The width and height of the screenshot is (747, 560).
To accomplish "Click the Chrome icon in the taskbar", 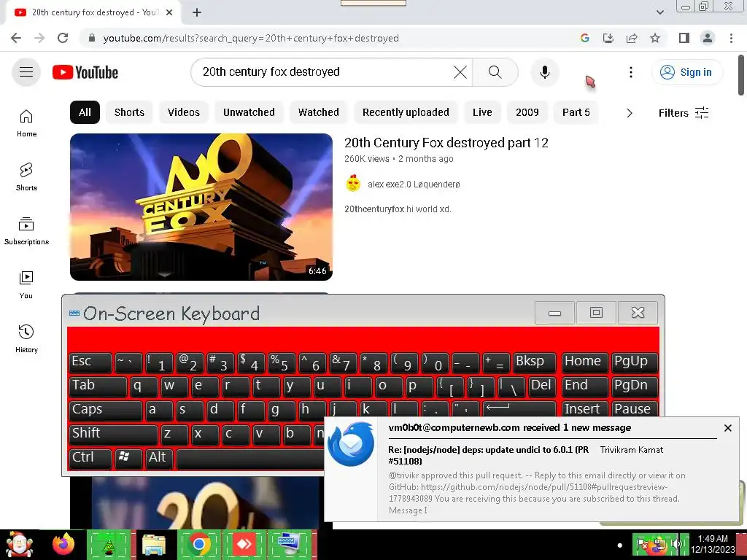I will 198,544.
